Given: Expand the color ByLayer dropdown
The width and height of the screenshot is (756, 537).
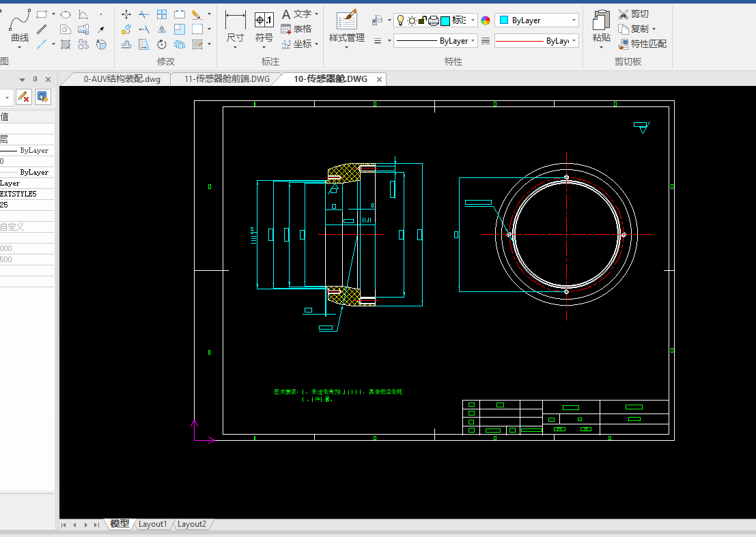Looking at the screenshot, I should coord(537,20).
